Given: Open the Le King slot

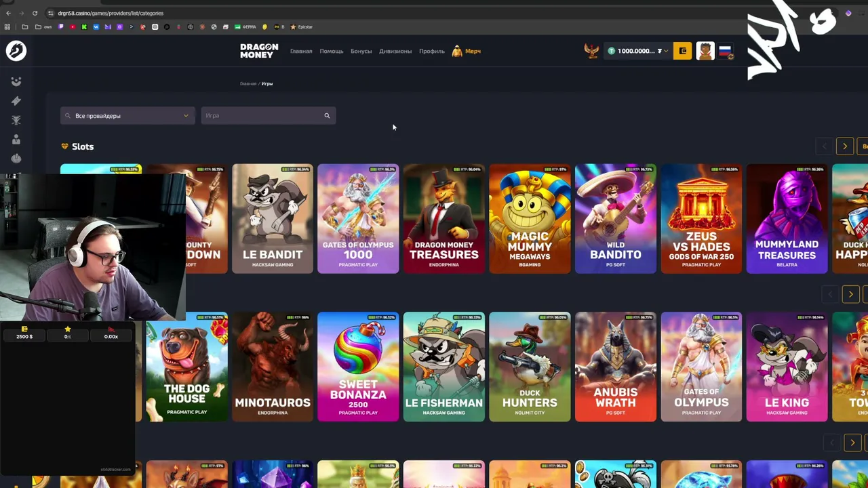Looking at the screenshot, I should click(787, 367).
